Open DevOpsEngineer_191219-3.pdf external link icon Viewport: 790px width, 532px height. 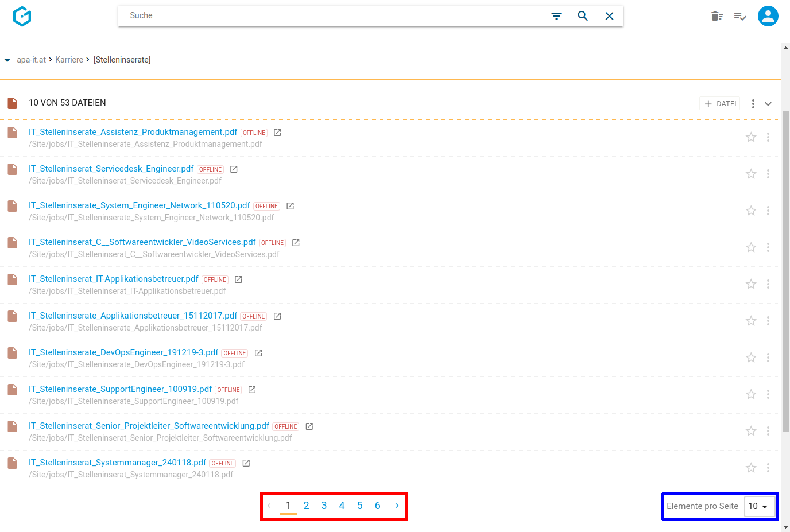pyautogui.click(x=258, y=353)
